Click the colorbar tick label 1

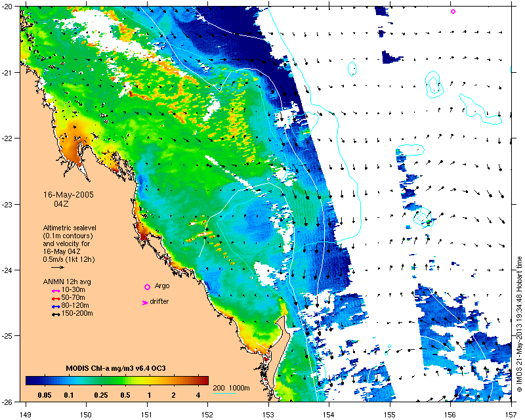(150, 395)
